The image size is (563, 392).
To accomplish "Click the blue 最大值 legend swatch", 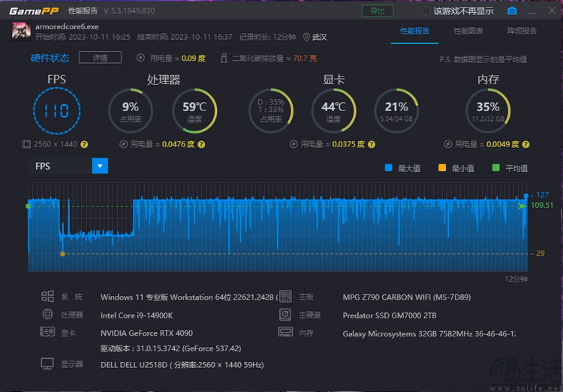I will 389,167.
